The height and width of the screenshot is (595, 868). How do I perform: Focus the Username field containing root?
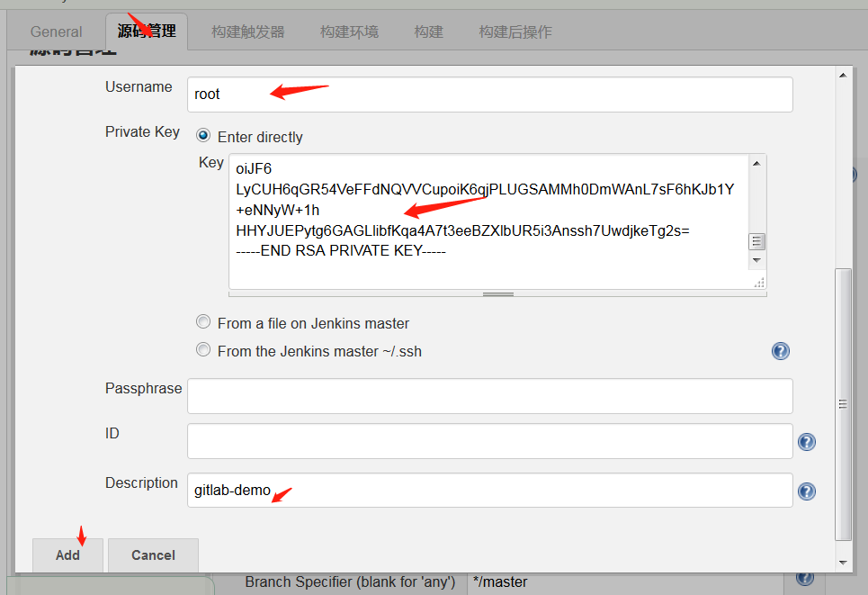click(489, 95)
